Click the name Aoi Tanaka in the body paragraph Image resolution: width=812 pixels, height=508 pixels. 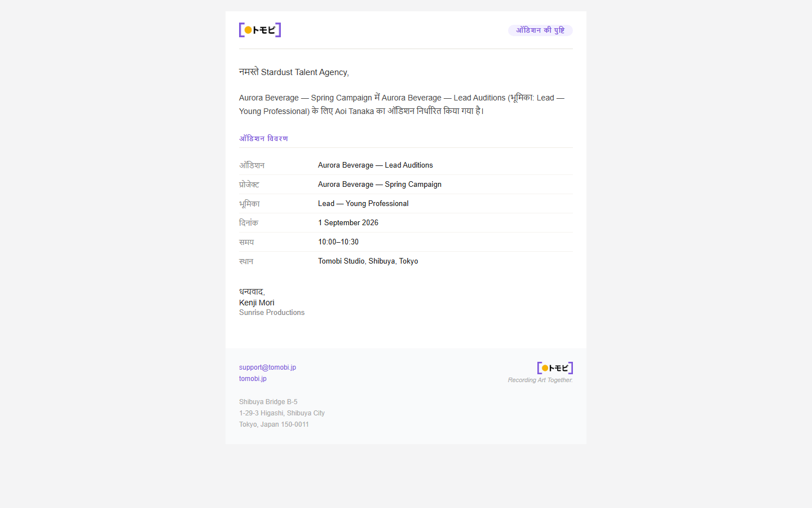pos(354,111)
